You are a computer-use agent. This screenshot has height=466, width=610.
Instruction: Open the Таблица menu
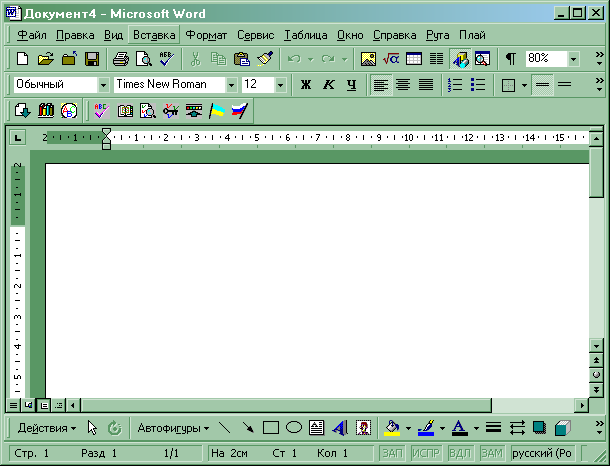pos(305,35)
